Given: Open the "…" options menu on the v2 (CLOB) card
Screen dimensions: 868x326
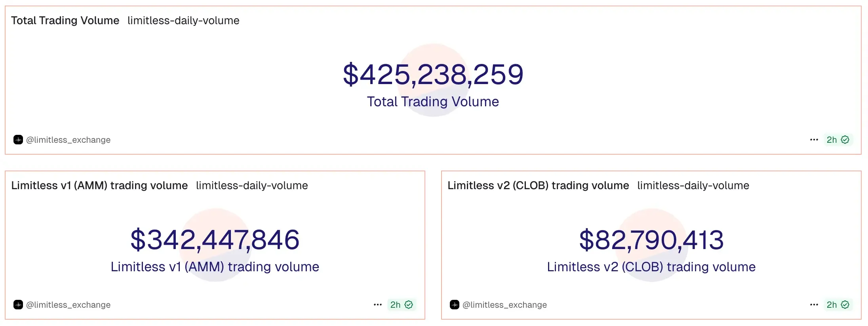Looking at the screenshot, I should pyautogui.click(x=814, y=305).
